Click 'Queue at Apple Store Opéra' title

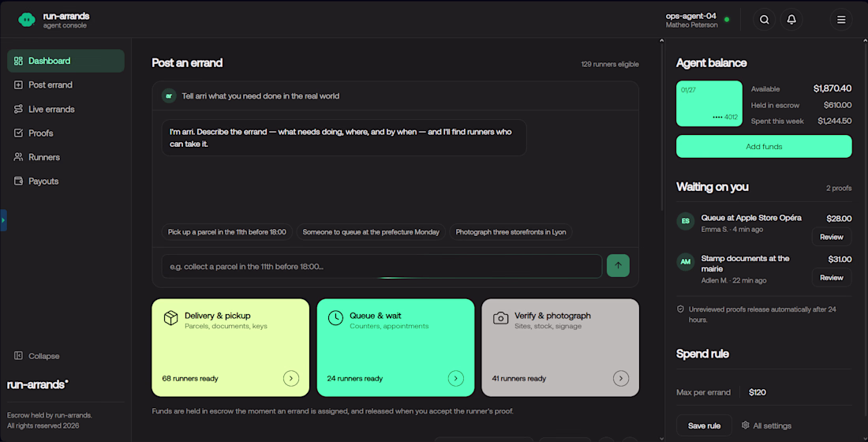click(x=751, y=218)
